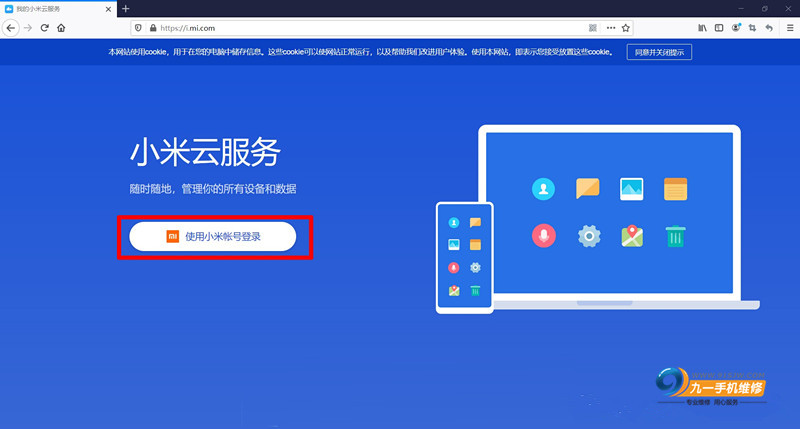This screenshot has width=800, height=429.
Task: Click the 小米云服务 heading text
Action: tap(205, 152)
